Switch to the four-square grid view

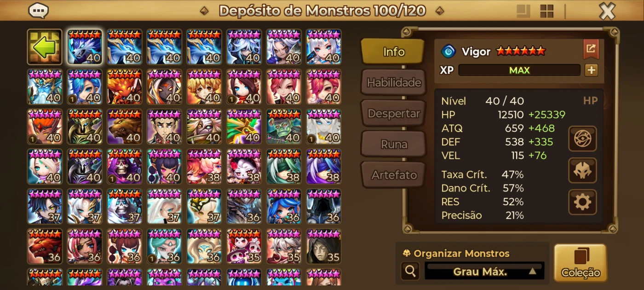click(x=546, y=11)
